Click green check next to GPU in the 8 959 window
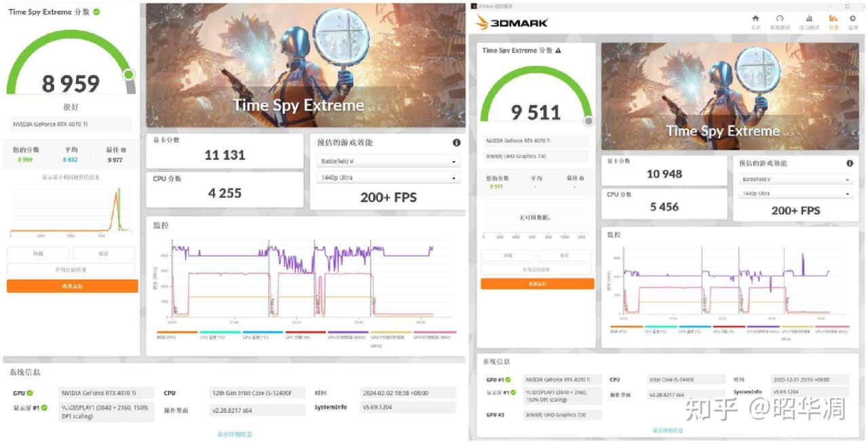 point(30,393)
